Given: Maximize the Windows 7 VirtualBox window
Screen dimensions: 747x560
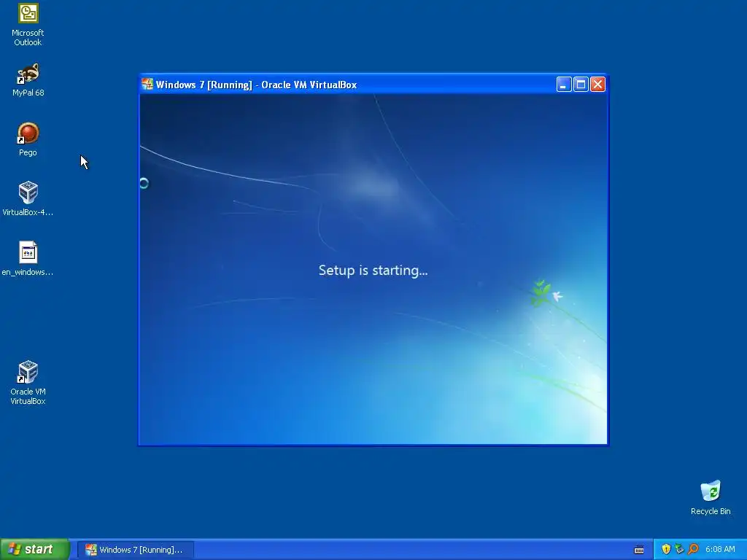Looking at the screenshot, I should 580,85.
